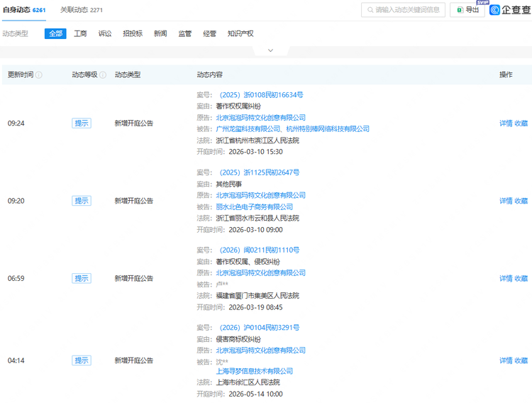Open 上海寻梦信息技术有限公司 company link
This screenshot has width=532, height=403.
tap(255, 371)
